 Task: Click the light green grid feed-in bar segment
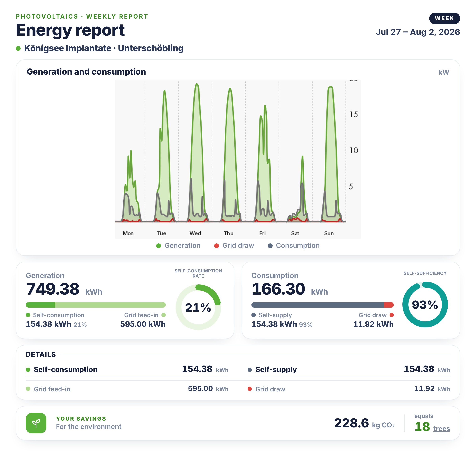[110, 305]
